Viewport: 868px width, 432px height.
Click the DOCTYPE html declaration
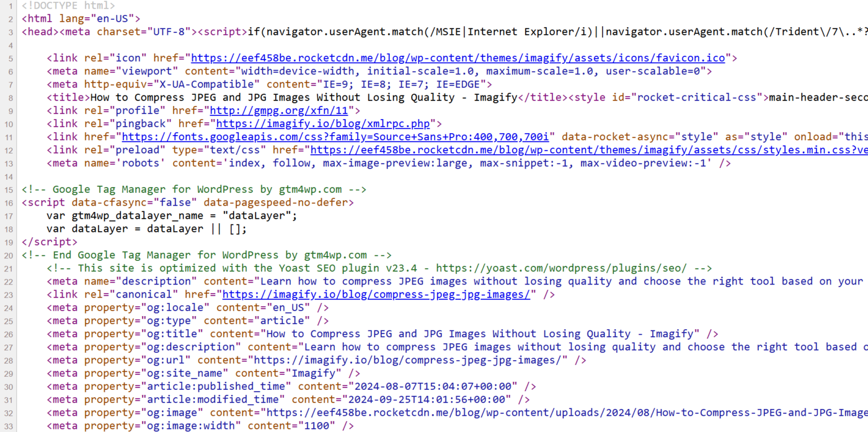tap(68, 6)
